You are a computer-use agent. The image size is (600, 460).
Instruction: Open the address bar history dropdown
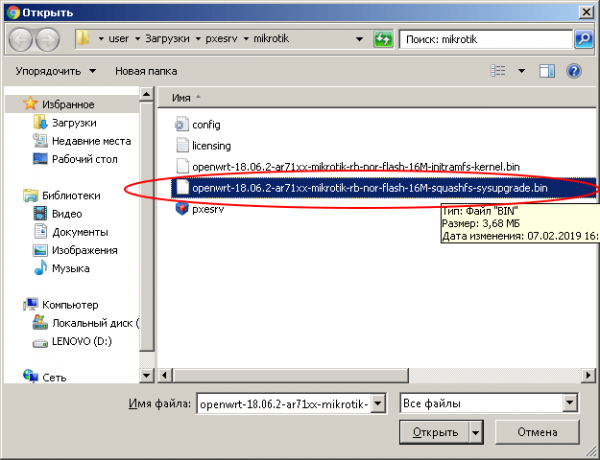click(x=359, y=39)
